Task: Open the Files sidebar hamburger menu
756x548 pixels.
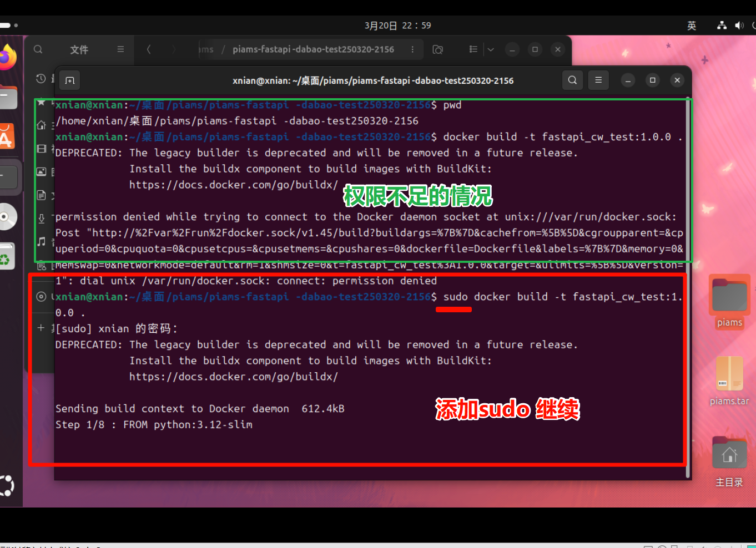Action: coord(120,49)
